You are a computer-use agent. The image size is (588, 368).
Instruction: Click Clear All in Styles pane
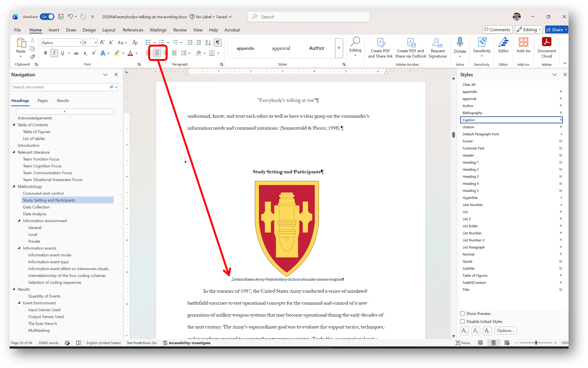(469, 85)
